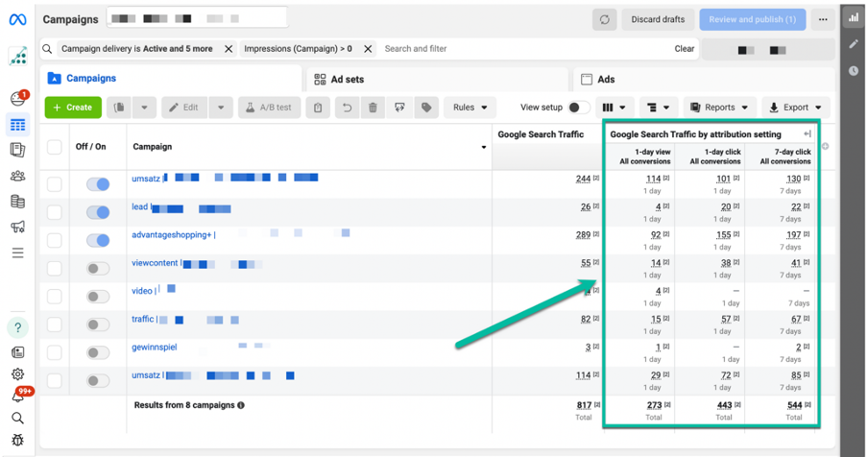Open the clock history icon on right rail
The width and height of the screenshot is (868, 457).
click(854, 71)
